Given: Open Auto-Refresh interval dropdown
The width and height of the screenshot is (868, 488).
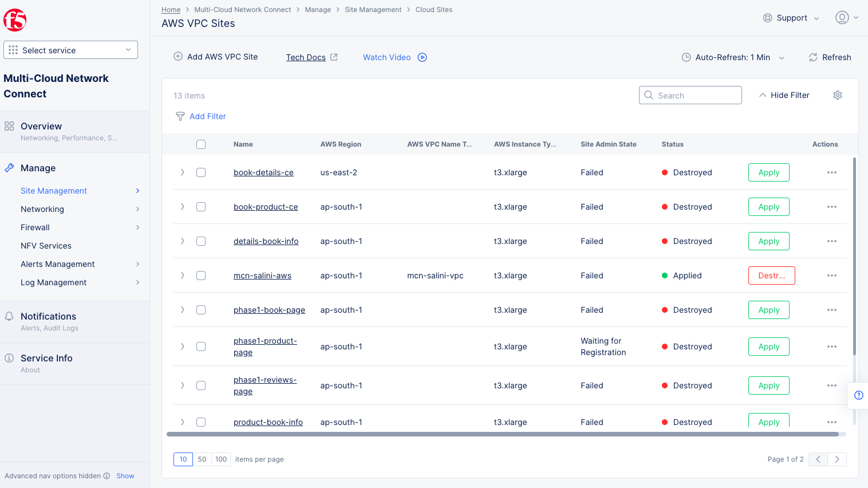Looking at the screenshot, I should point(733,57).
